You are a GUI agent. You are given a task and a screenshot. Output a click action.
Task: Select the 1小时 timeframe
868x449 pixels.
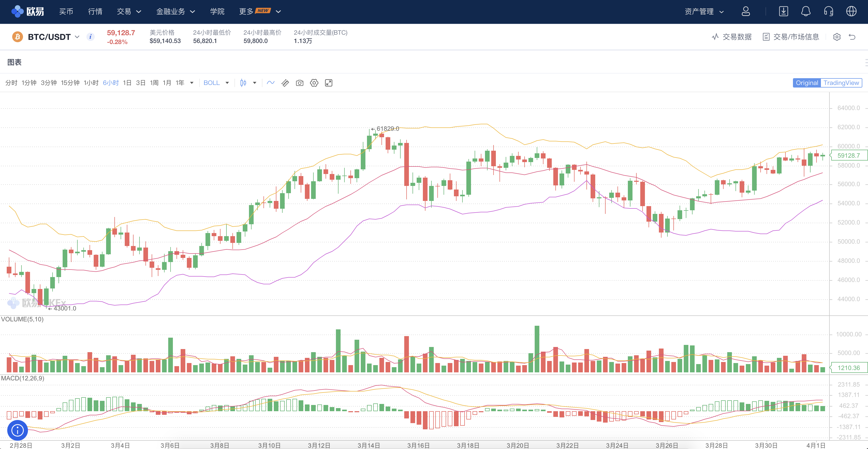(91, 83)
